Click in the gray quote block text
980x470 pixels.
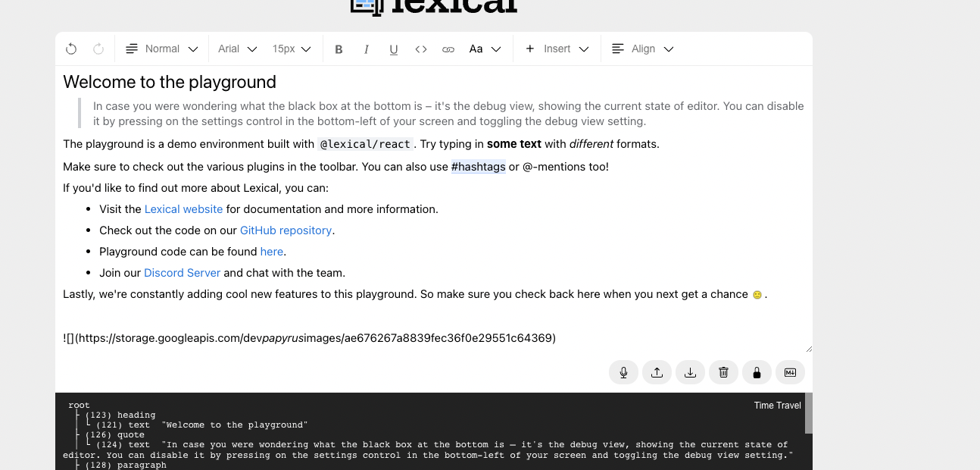coord(448,114)
